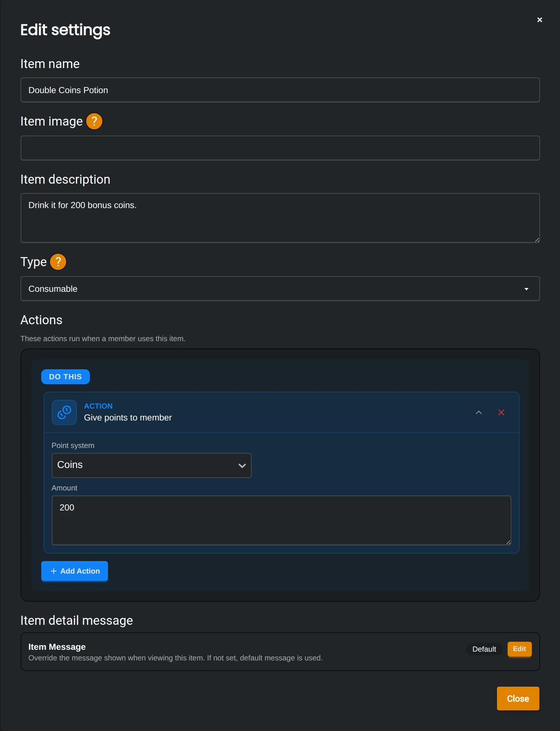Image resolution: width=560 pixels, height=731 pixels.
Task: Click the Item description resize handle
Action: [x=537, y=240]
